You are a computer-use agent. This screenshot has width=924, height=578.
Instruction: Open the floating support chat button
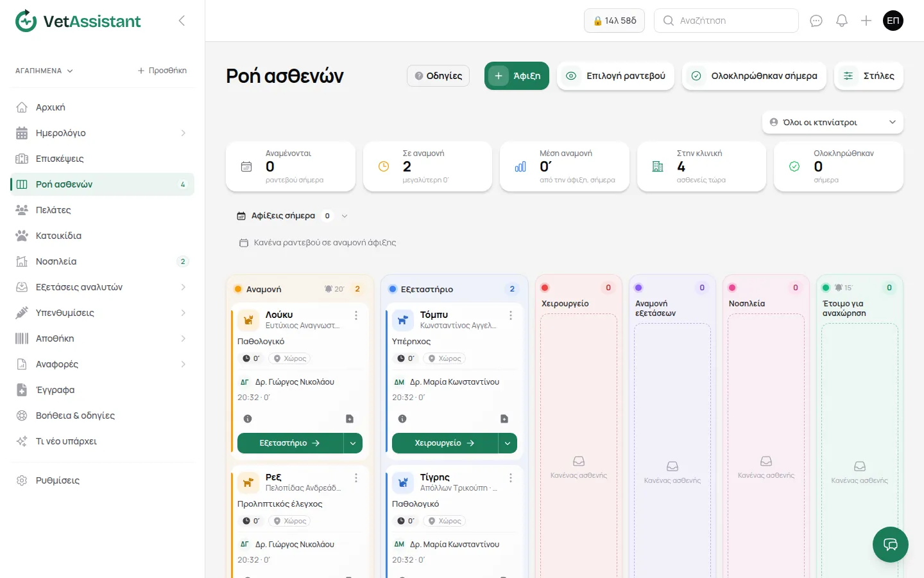(891, 545)
